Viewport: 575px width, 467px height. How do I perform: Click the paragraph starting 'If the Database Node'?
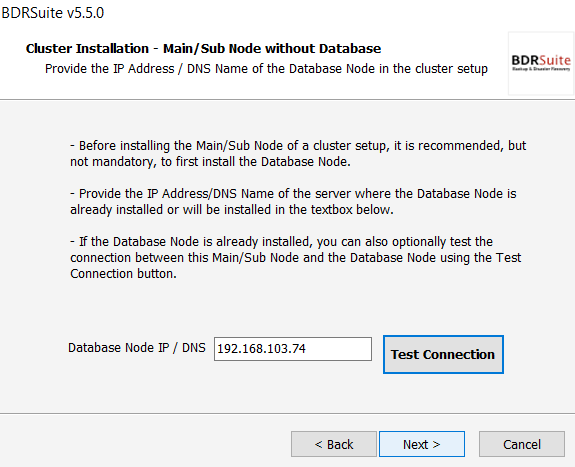click(296, 258)
